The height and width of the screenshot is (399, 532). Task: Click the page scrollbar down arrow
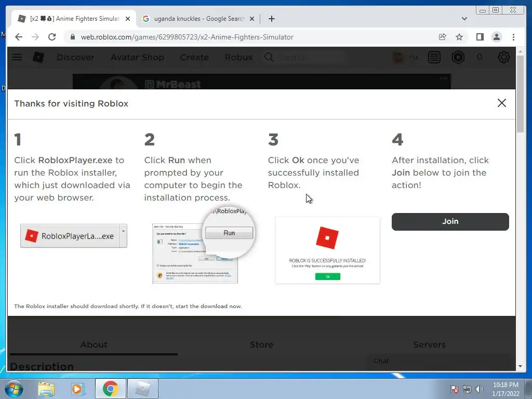point(521,366)
